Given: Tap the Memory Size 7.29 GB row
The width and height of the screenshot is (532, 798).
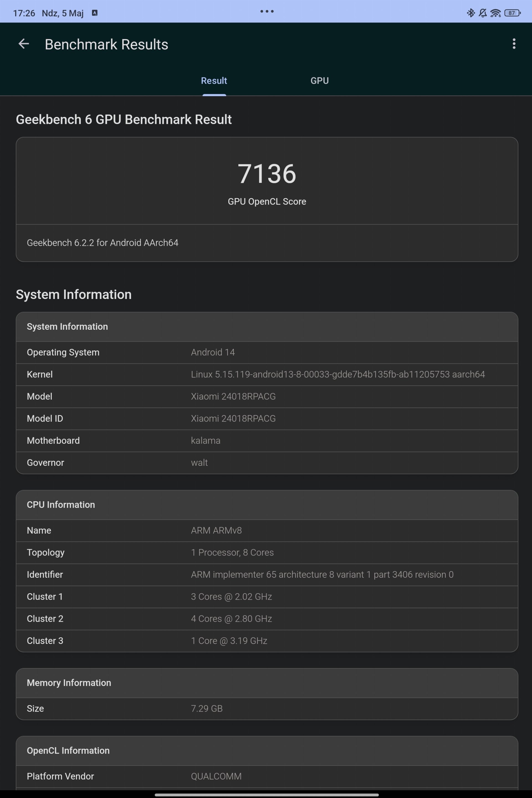Looking at the screenshot, I should coord(267,709).
